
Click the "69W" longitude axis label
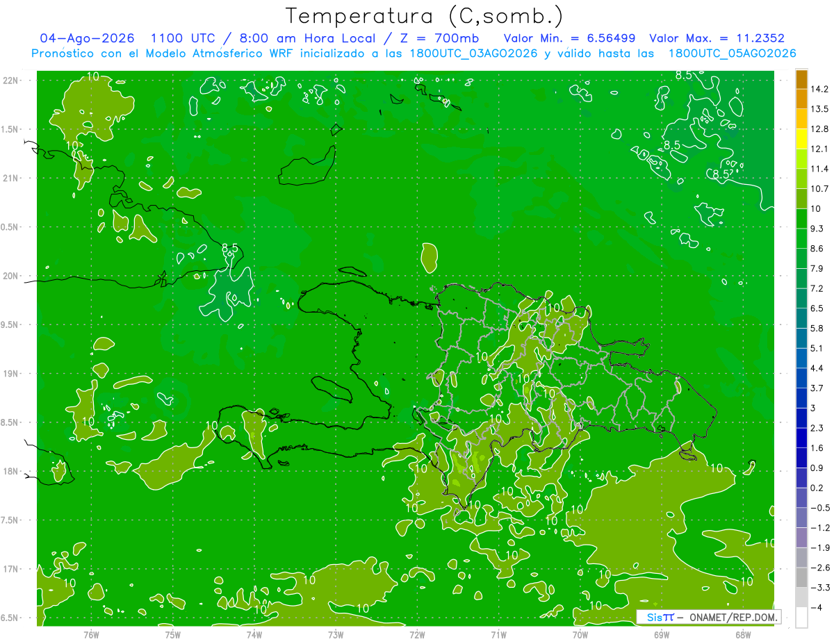(662, 635)
